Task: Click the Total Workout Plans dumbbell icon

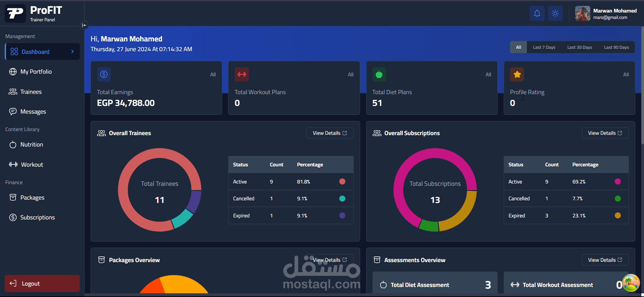Action: pyautogui.click(x=242, y=74)
